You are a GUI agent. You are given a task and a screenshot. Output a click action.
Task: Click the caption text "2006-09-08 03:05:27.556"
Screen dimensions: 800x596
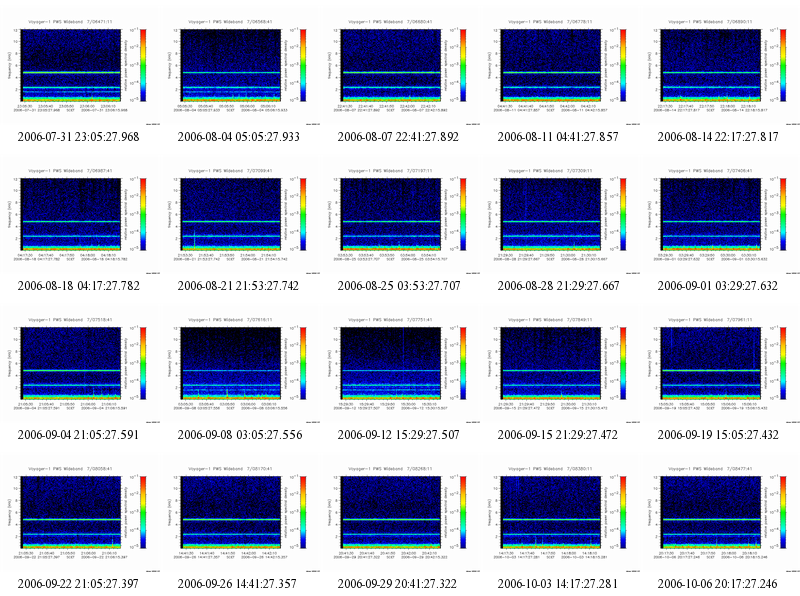coord(240,435)
